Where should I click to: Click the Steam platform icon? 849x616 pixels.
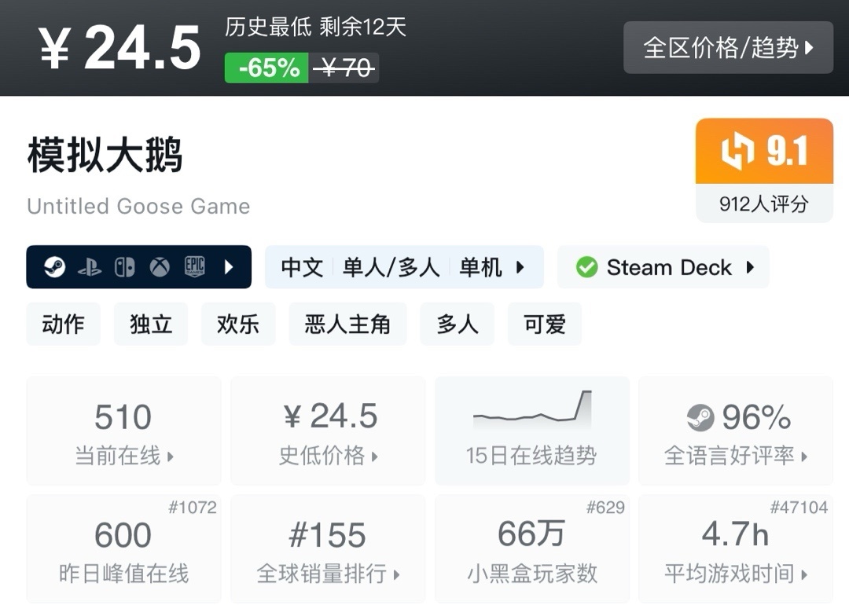pos(54,267)
